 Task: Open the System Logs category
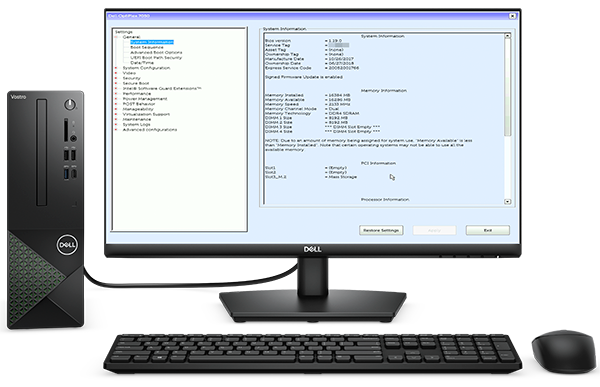[x=137, y=124]
